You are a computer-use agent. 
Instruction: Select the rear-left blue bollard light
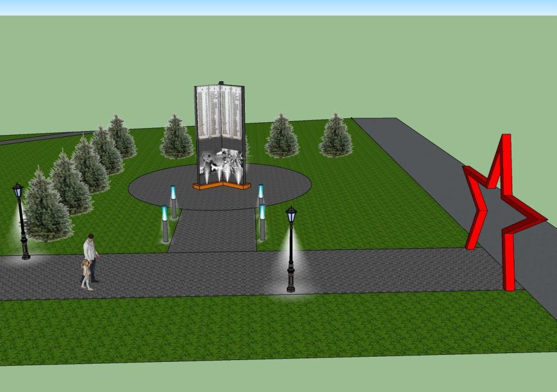pos(173,201)
